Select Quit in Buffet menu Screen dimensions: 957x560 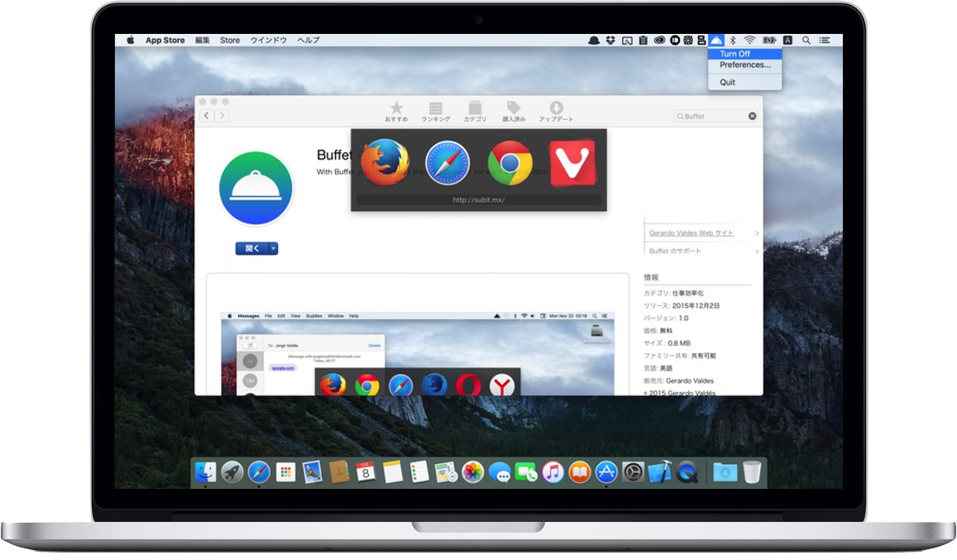(744, 83)
